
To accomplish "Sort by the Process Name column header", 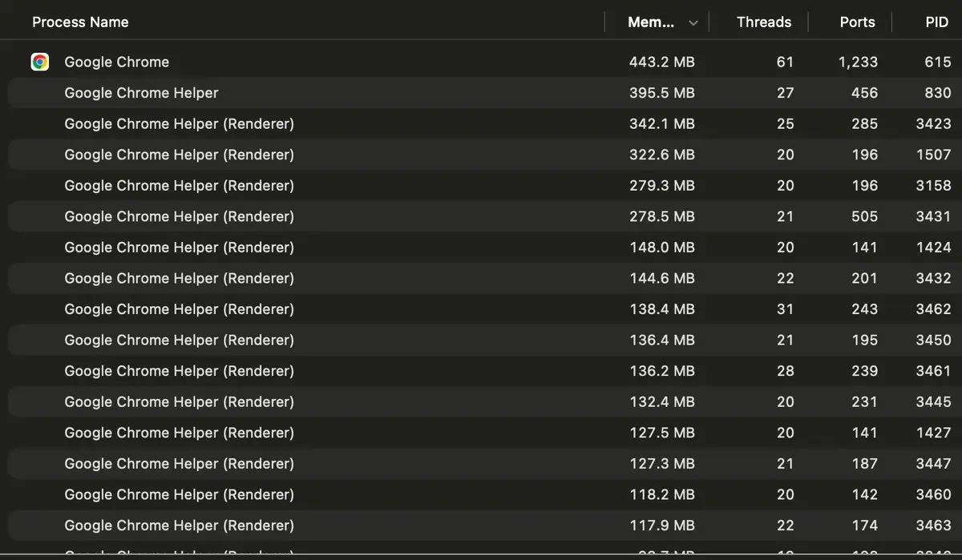I will point(80,22).
